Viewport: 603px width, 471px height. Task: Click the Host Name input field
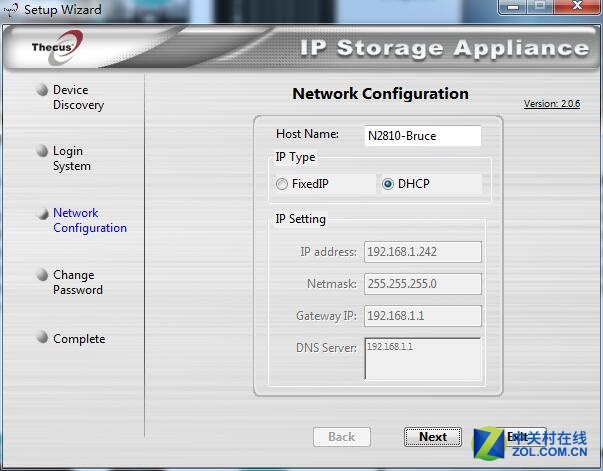422,136
